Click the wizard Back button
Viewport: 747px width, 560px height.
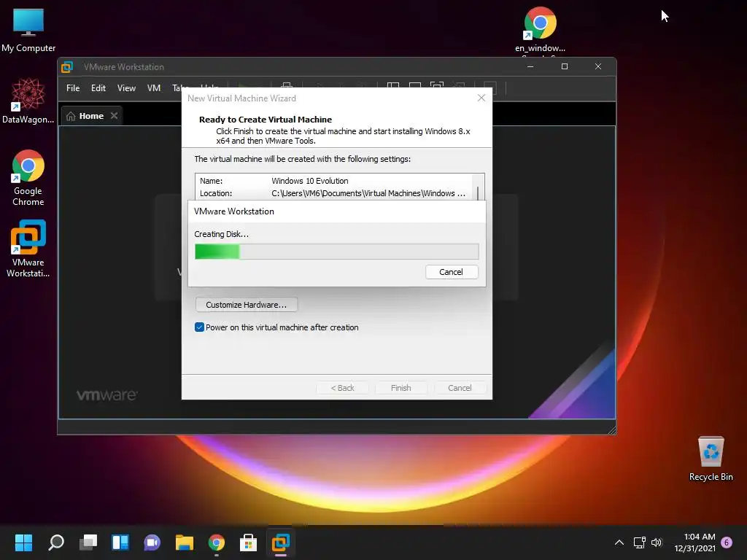(343, 388)
